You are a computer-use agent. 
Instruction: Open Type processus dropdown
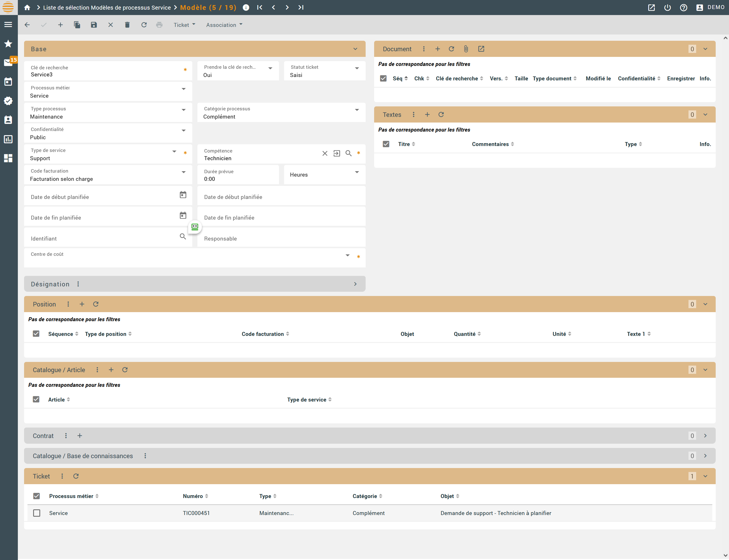click(184, 110)
